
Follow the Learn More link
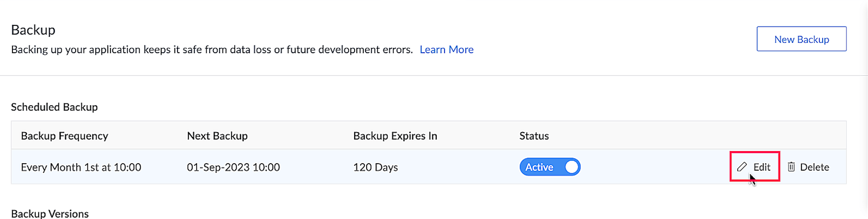click(x=446, y=49)
